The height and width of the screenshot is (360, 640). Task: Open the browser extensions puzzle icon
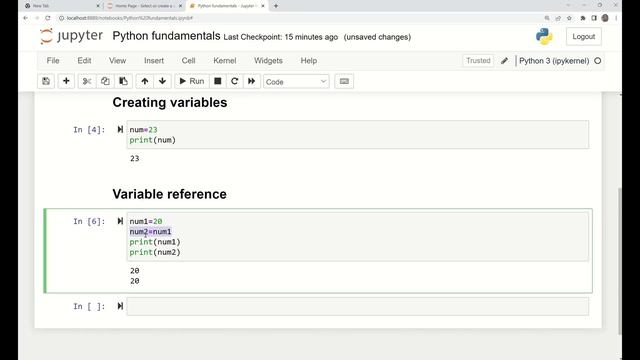pyautogui.click(x=582, y=18)
